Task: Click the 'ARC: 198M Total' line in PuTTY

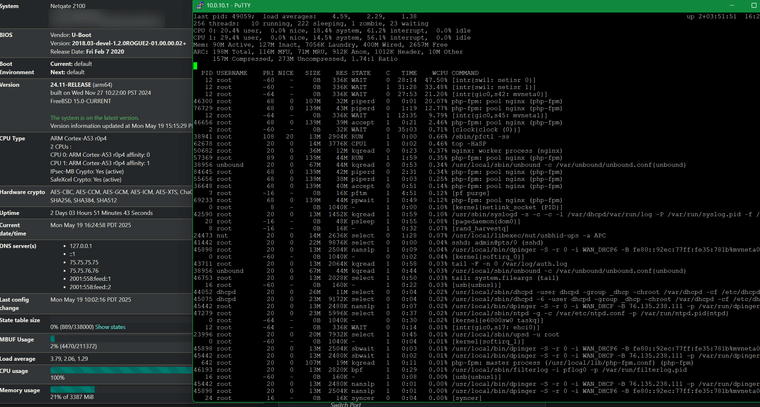Action: coord(328,51)
